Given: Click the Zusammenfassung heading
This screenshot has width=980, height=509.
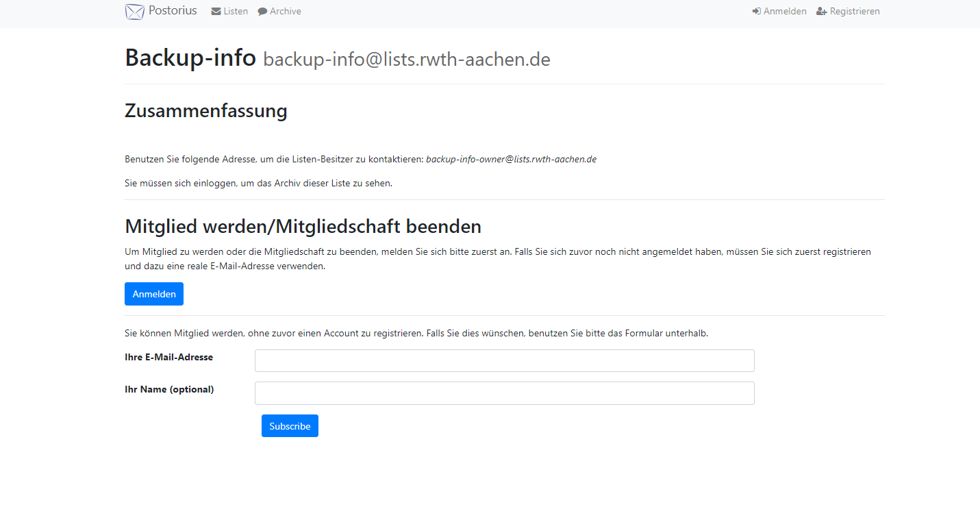Looking at the screenshot, I should tap(205, 111).
